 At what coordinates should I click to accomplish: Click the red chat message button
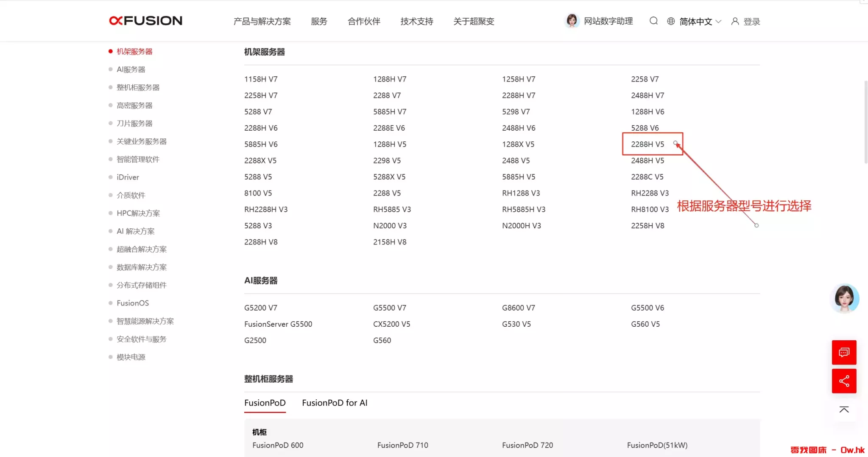click(x=844, y=353)
